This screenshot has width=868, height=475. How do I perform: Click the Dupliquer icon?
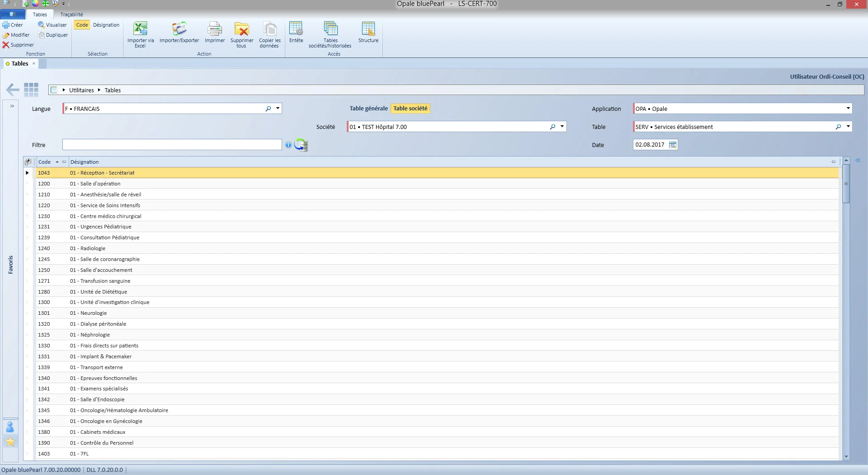point(42,35)
